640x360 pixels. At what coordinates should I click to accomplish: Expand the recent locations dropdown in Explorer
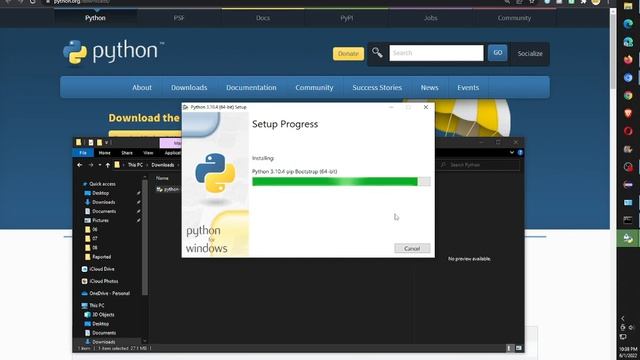[x=100, y=165]
